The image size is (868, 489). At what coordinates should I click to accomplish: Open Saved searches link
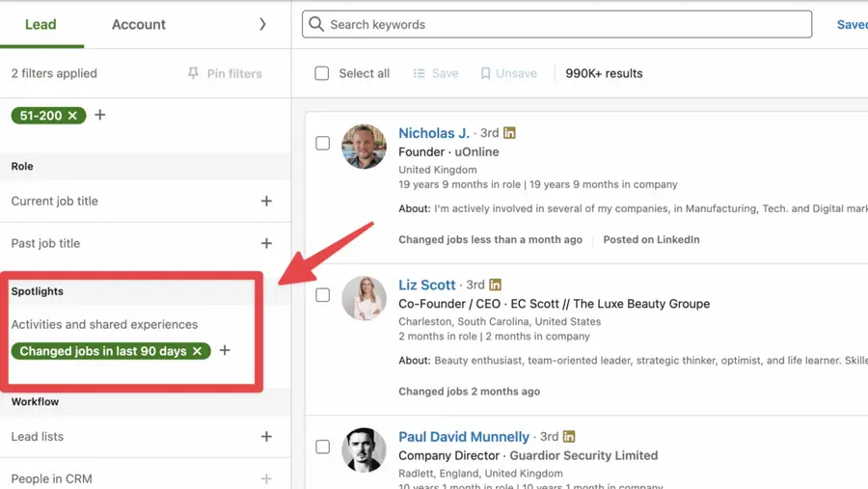tap(852, 24)
